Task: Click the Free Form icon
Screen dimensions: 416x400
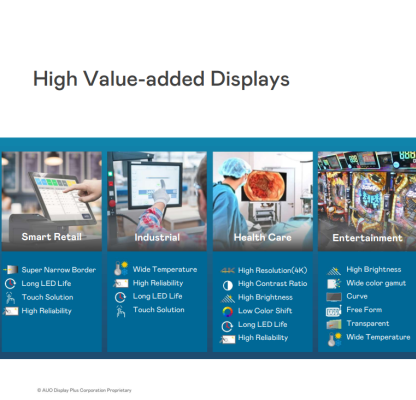Action: click(334, 311)
